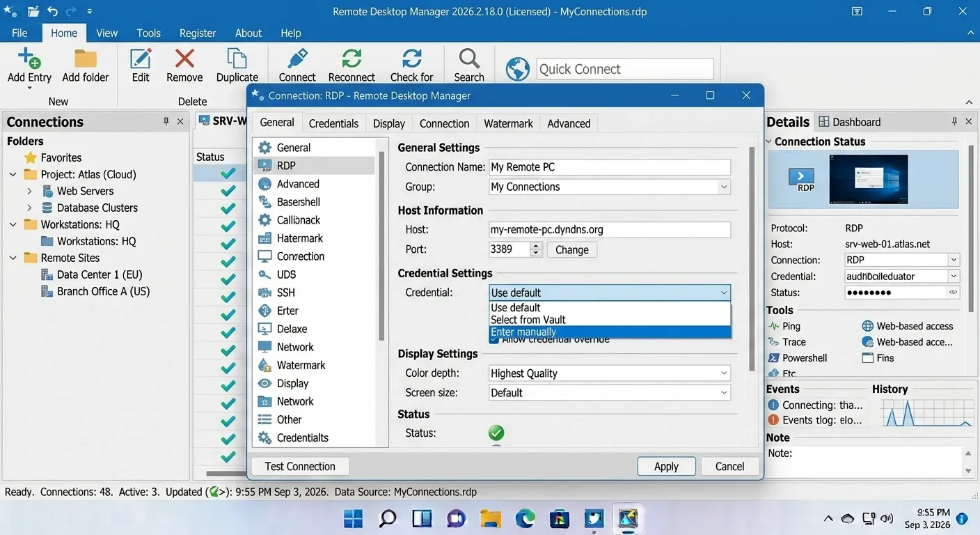980x535 pixels.
Task: Collapse the Remote Sites folder
Action: tap(13, 258)
